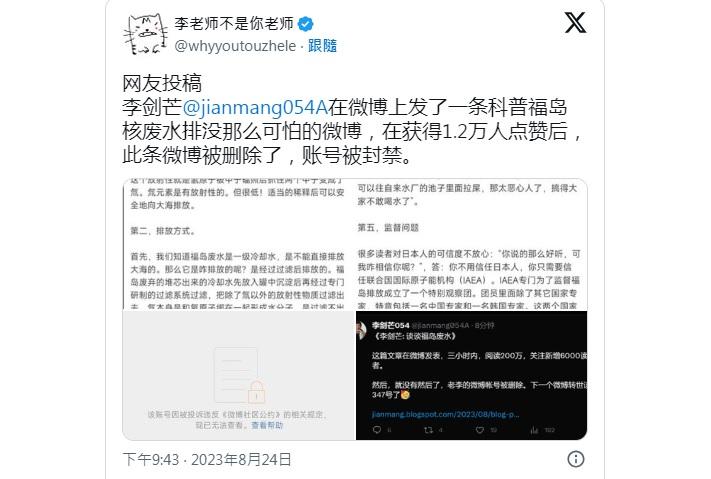This screenshot has width=711, height=479.
Task: Open top-left article screenshot image
Action: (x=238, y=244)
